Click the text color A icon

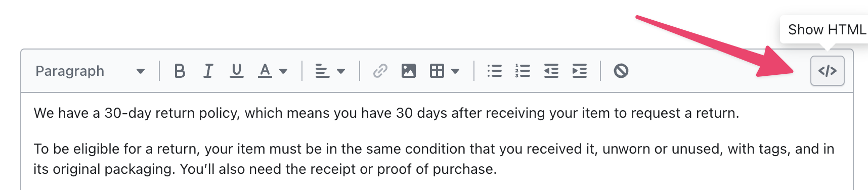coord(265,71)
